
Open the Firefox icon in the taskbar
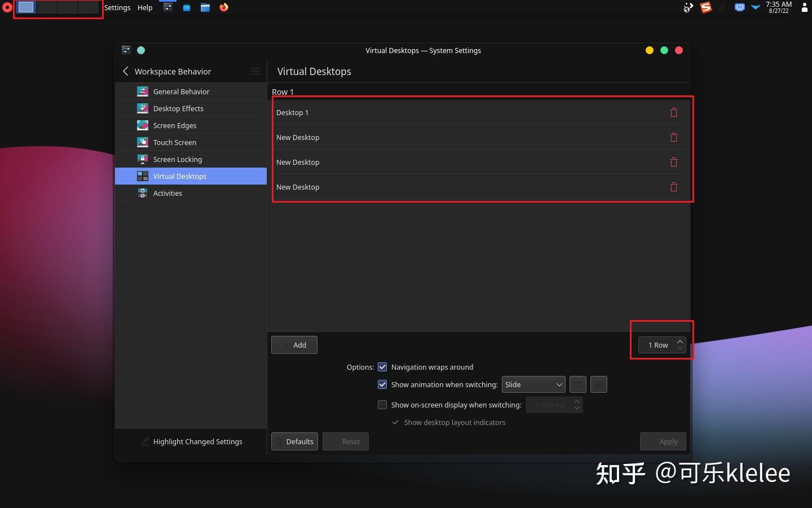point(224,7)
